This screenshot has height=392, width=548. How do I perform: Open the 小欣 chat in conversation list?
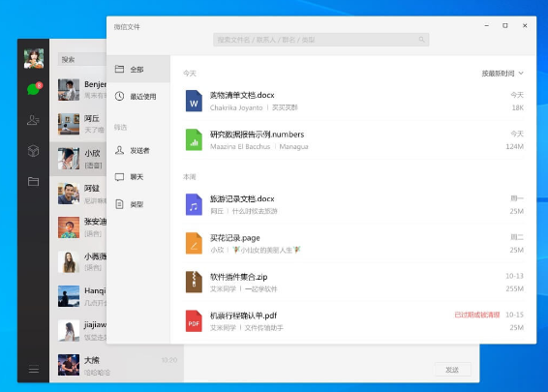78,159
